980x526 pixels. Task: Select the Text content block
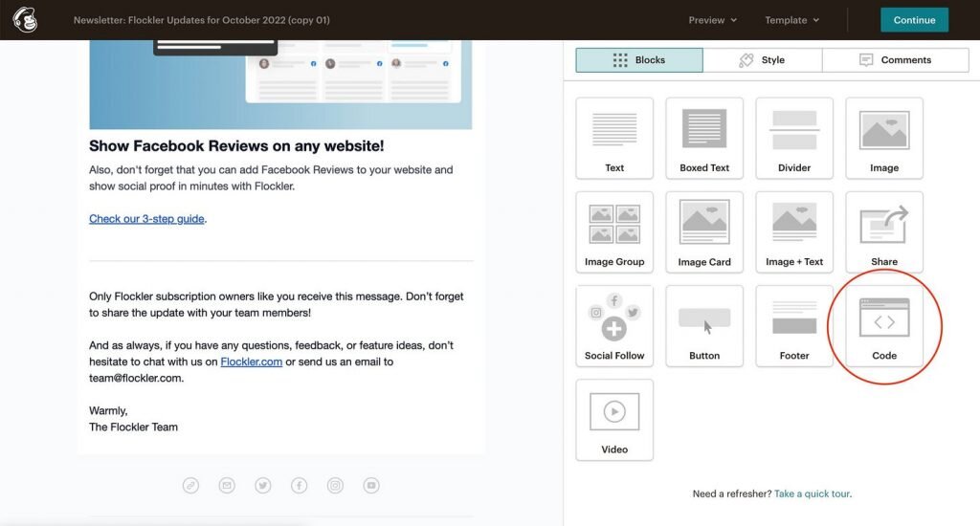pos(614,138)
